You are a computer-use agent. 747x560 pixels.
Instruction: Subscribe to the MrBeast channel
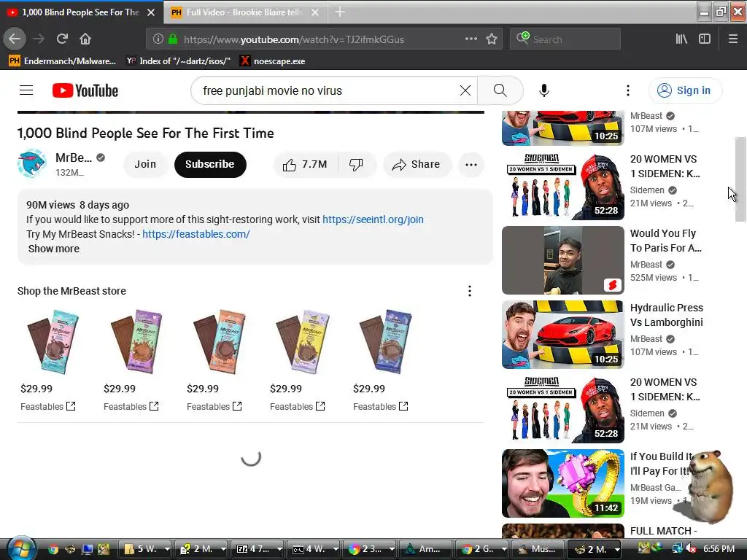click(x=210, y=164)
